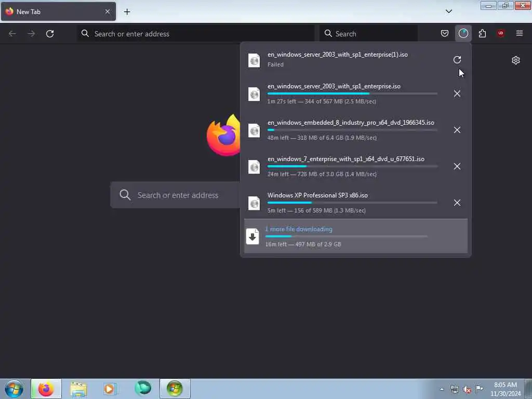Cancel the Windows XP Professional SP3 download
This screenshot has height=399, width=532.
[457, 203]
